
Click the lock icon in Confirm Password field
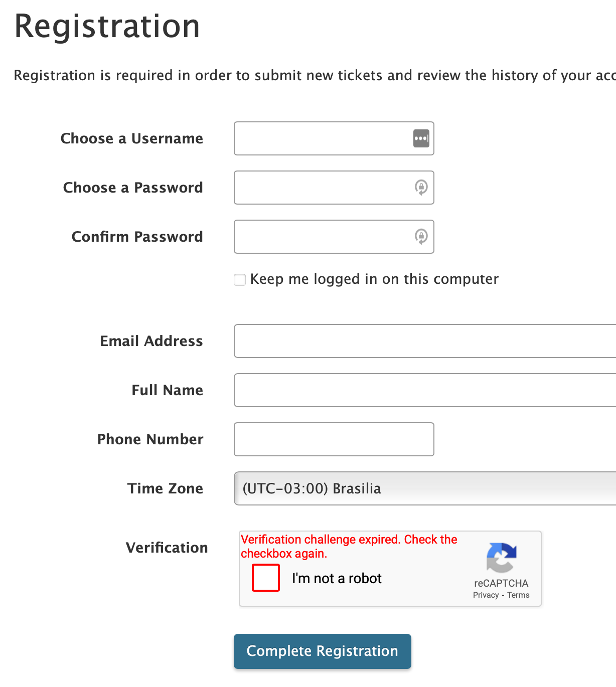pyautogui.click(x=421, y=236)
